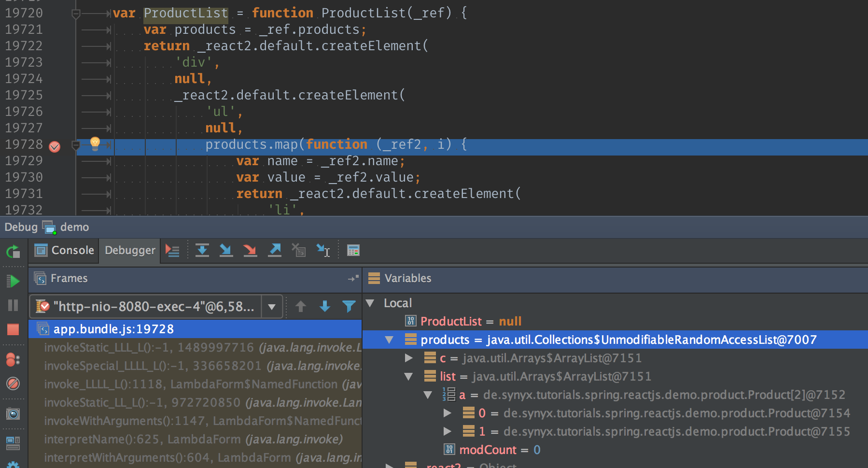Select frame invokeStatic_LL_L():-1
This screenshot has width=868, height=468.
(x=195, y=402)
